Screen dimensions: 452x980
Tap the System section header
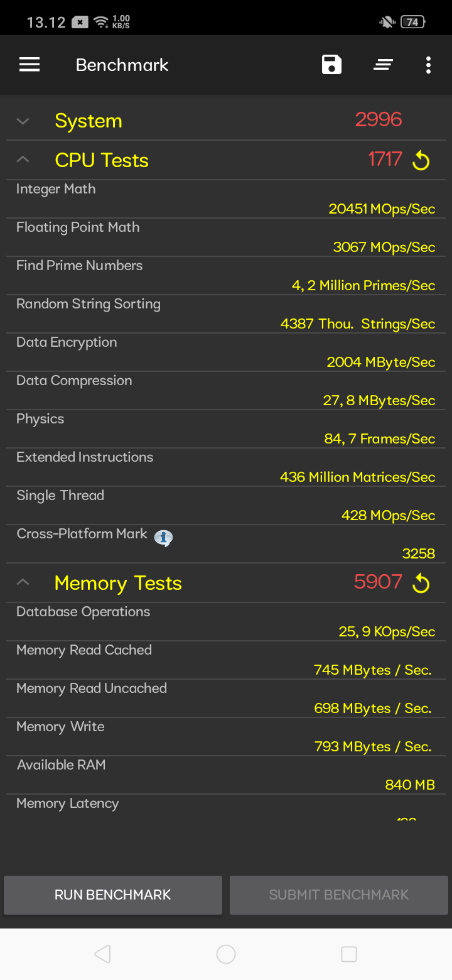(226, 121)
